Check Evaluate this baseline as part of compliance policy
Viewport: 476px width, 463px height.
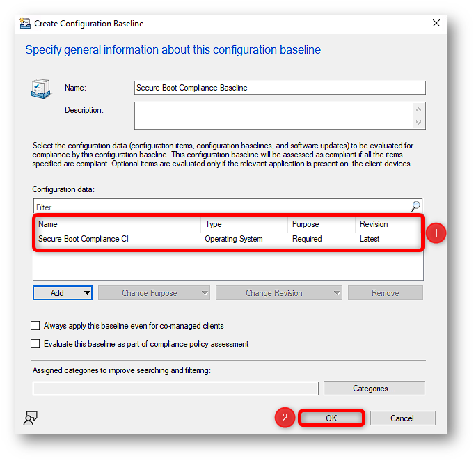pyautogui.click(x=35, y=344)
